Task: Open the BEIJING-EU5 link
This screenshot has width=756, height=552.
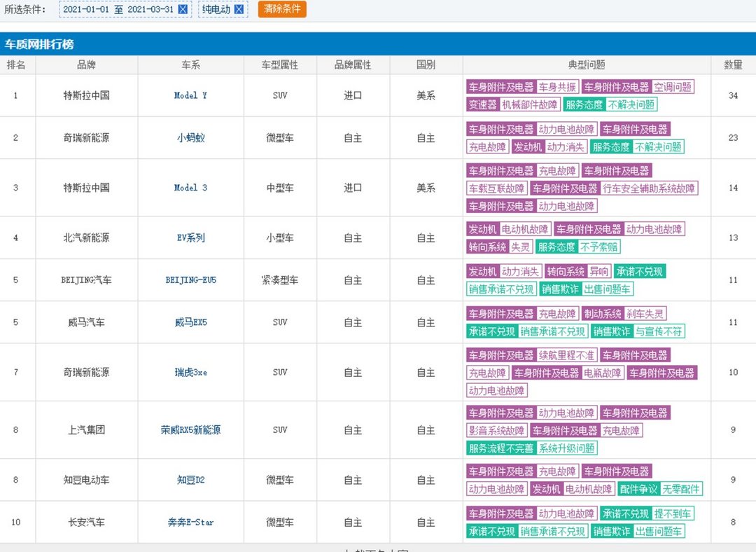Action: pos(190,280)
